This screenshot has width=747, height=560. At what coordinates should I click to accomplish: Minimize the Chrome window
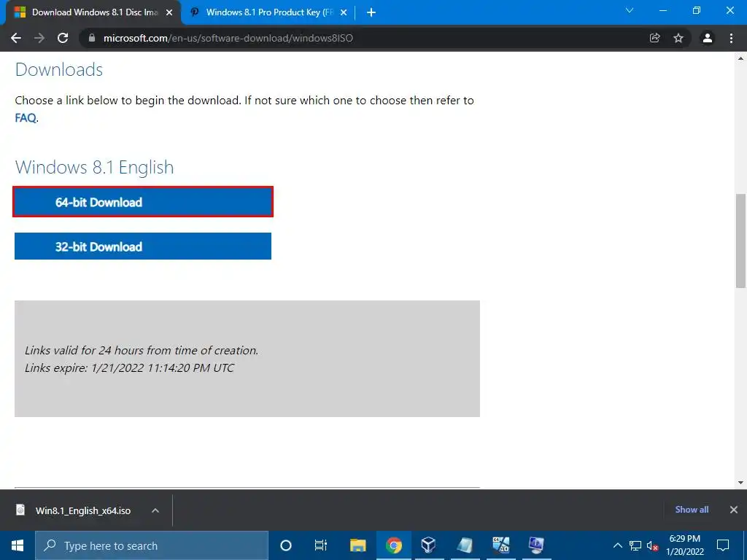pyautogui.click(x=662, y=10)
